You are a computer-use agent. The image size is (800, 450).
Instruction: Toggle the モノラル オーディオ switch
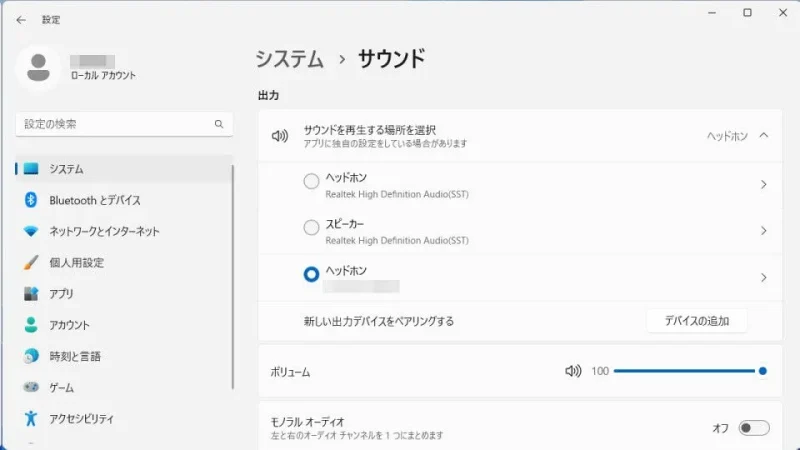(x=753, y=428)
